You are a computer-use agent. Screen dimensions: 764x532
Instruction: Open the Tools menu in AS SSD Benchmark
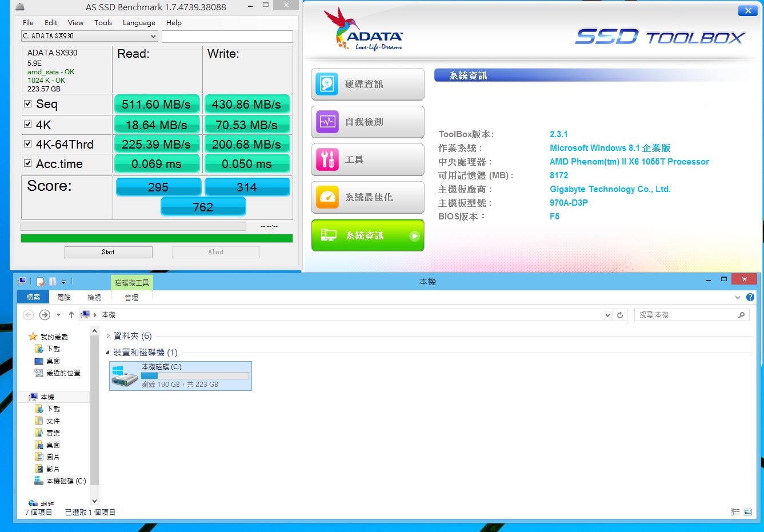pyautogui.click(x=103, y=23)
